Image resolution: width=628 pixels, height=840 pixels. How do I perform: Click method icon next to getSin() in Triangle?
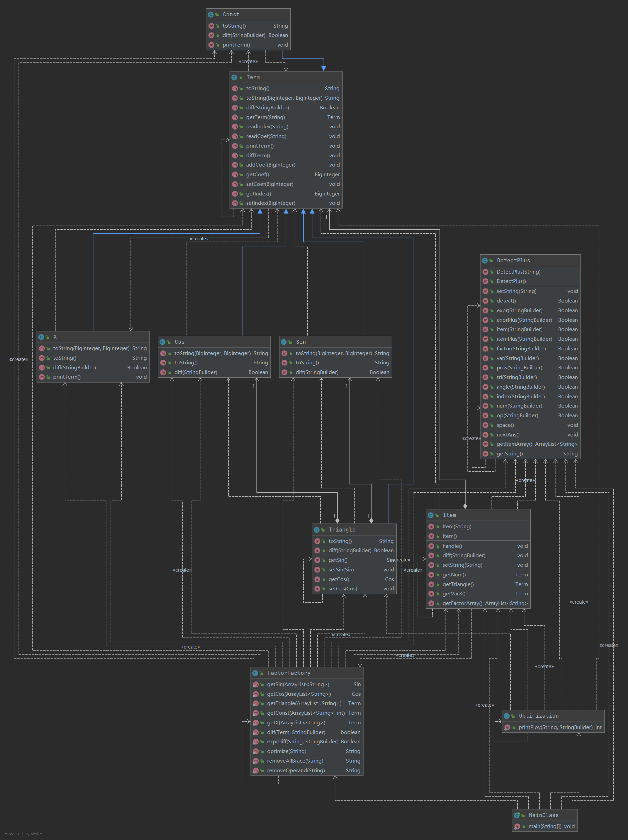[x=317, y=560]
